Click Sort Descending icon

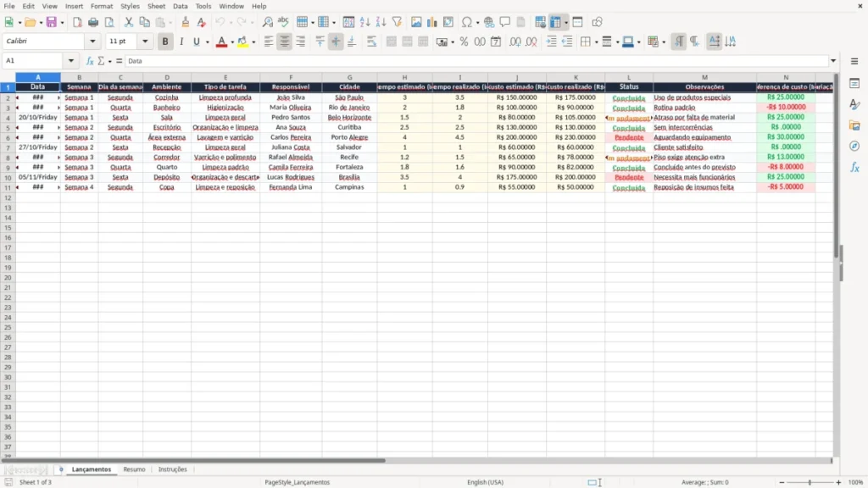click(x=381, y=22)
